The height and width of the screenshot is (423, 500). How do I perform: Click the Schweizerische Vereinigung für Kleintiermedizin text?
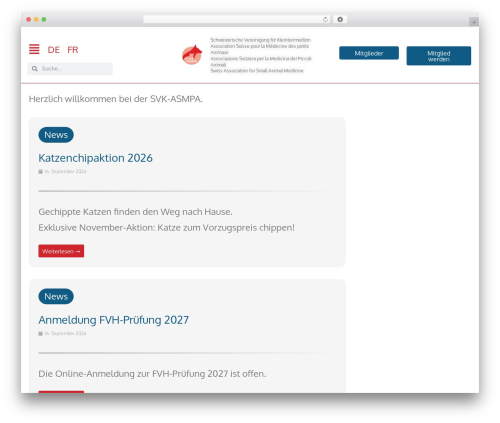click(261, 40)
